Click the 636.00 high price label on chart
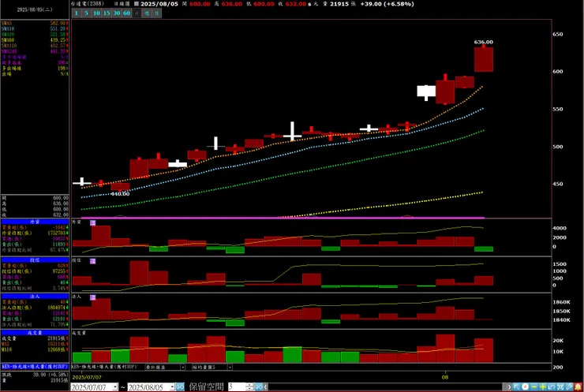 click(484, 42)
